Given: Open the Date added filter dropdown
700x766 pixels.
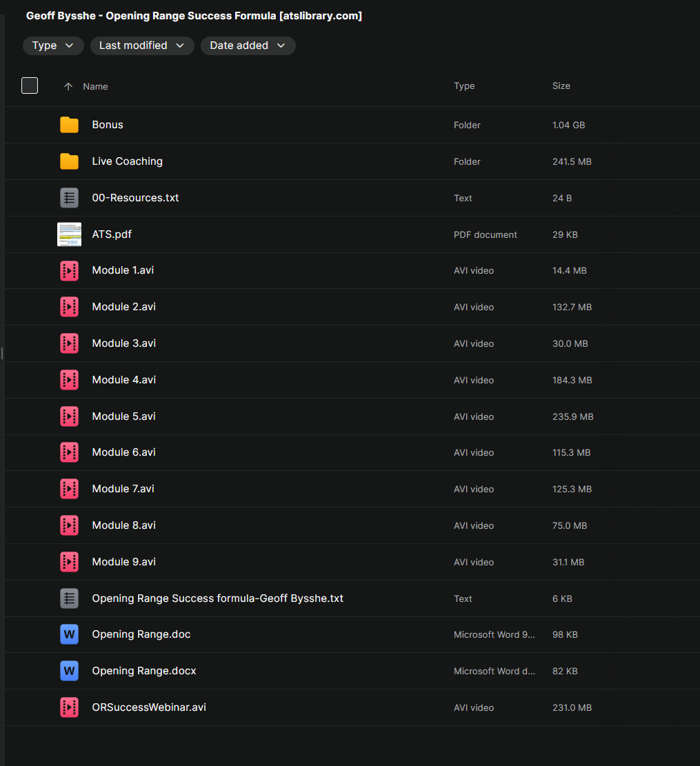Looking at the screenshot, I should pos(248,46).
